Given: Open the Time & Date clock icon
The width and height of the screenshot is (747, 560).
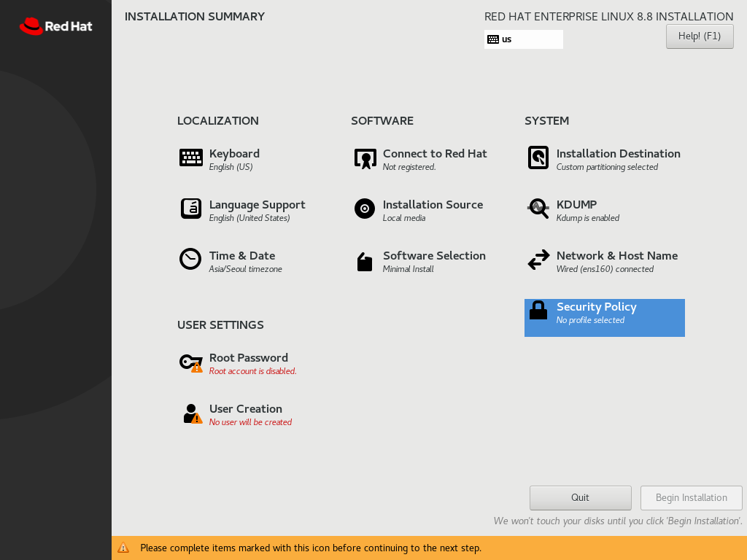Looking at the screenshot, I should click(190, 259).
